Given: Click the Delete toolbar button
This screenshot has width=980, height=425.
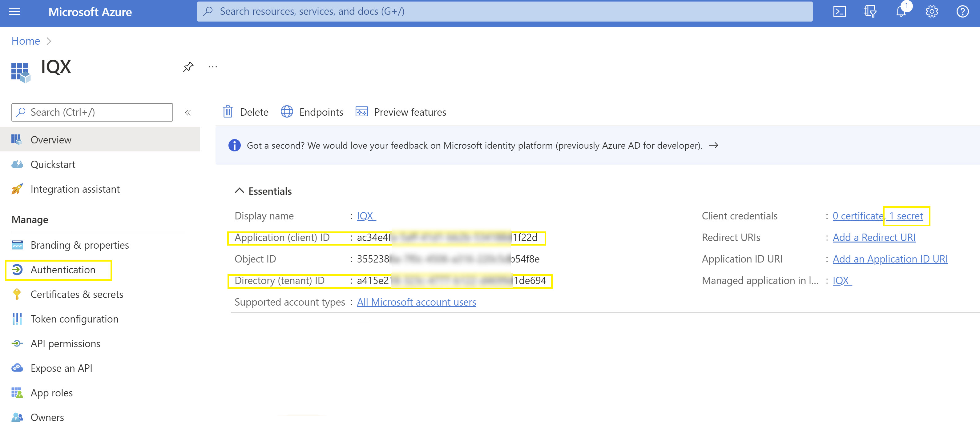Looking at the screenshot, I should 246,112.
